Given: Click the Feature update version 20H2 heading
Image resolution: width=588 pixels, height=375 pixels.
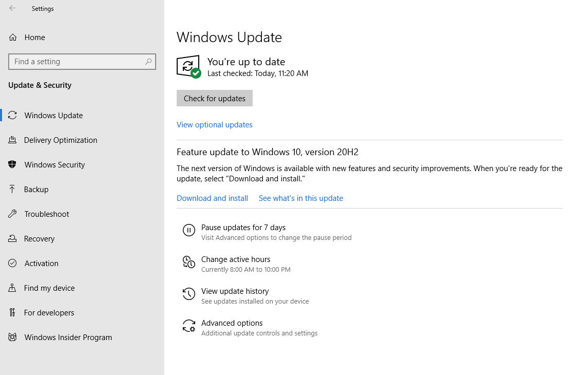Looking at the screenshot, I should pyautogui.click(x=268, y=152).
